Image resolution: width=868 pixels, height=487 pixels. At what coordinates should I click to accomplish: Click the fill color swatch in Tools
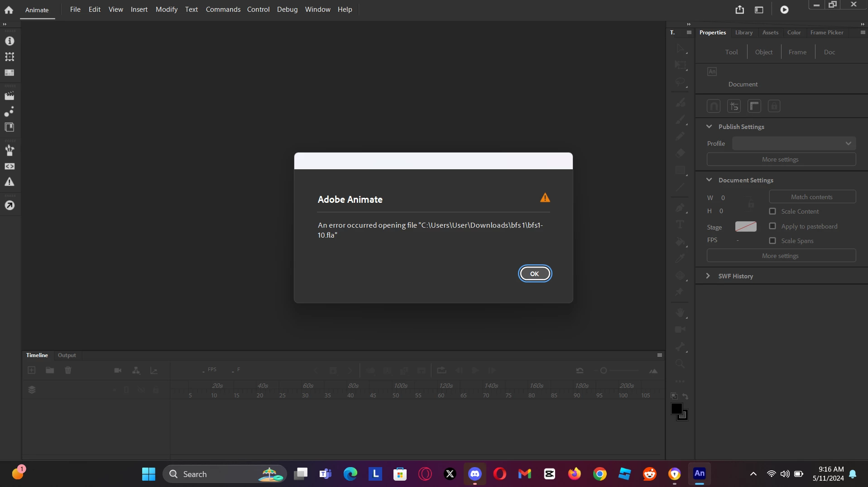coord(676,409)
